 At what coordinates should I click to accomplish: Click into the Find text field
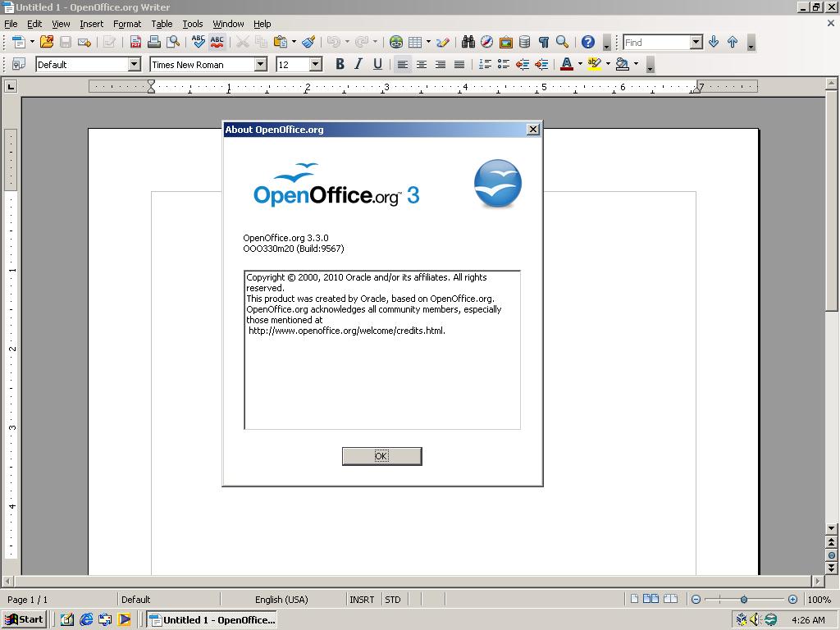coord(657,43)
